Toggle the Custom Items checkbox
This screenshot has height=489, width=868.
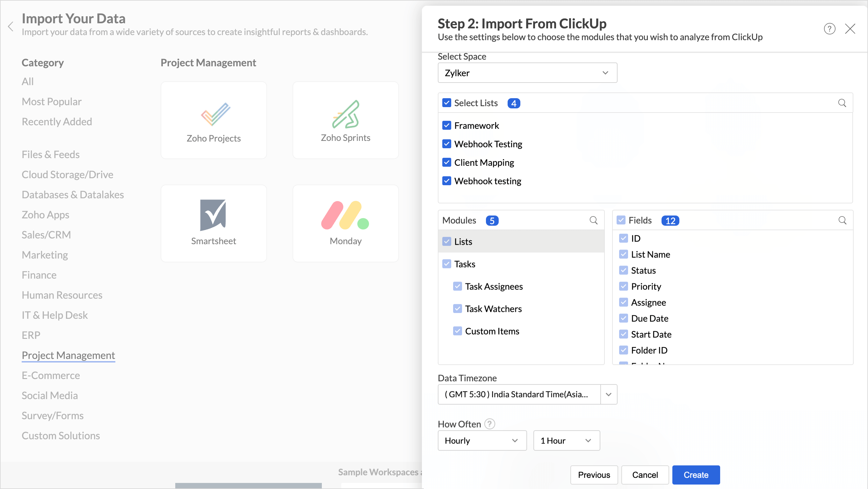click(x=457, y=331)
